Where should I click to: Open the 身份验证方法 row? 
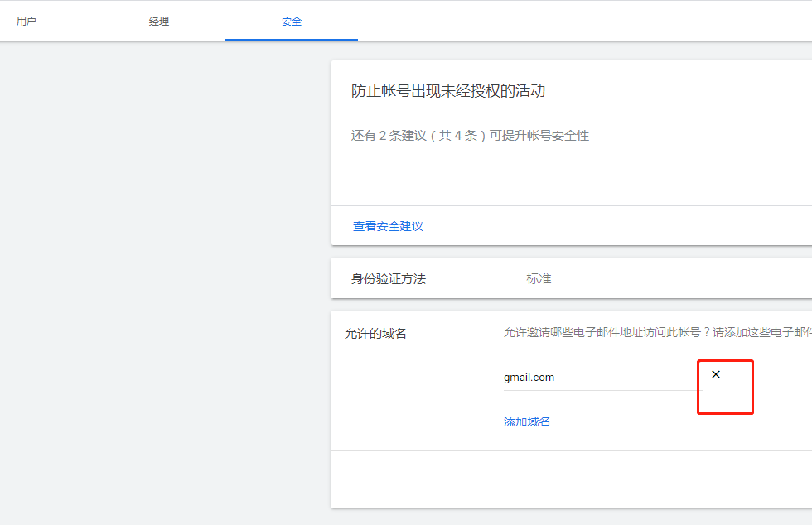pos(572,278)
